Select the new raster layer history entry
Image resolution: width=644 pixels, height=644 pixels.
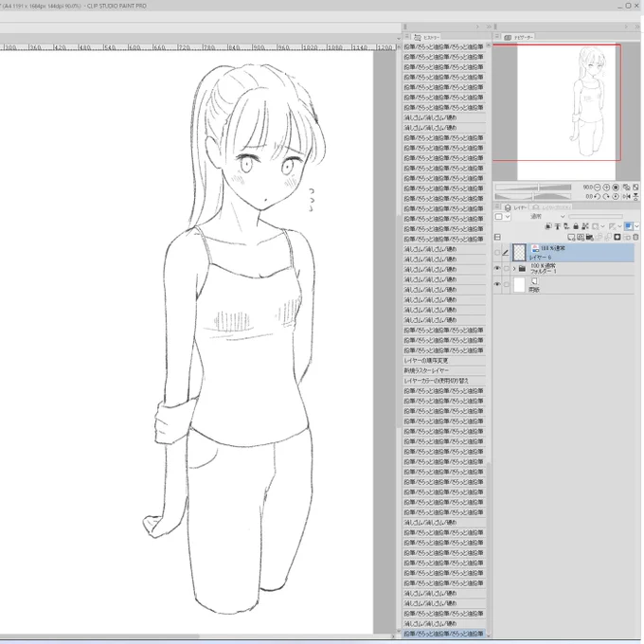point(444,371)
